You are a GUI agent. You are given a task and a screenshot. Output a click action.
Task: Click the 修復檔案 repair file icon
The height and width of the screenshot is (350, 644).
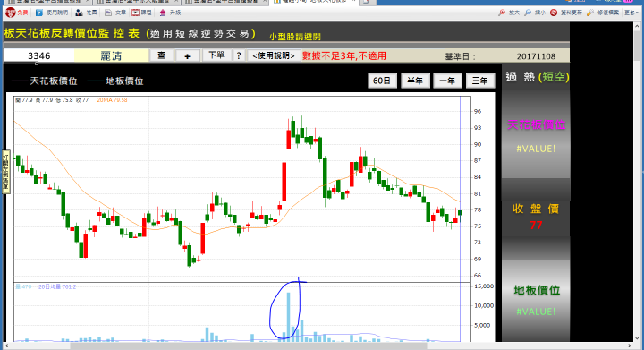coord(590,13)
